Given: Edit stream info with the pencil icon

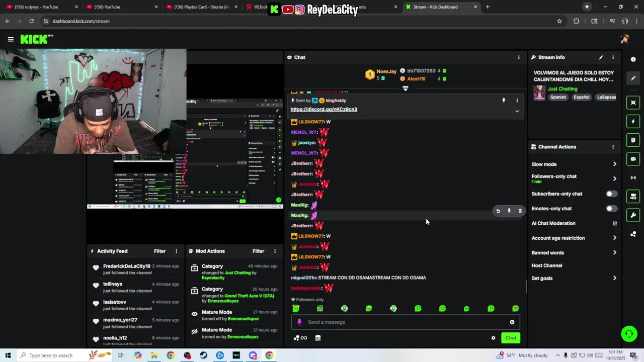Looking at the screenshot, I should (601, 57).
